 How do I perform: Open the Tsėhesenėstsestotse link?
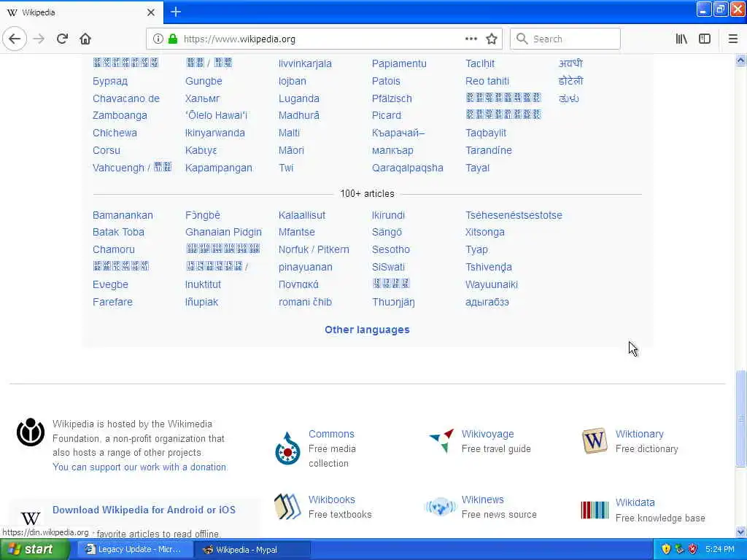pos(514,215)
